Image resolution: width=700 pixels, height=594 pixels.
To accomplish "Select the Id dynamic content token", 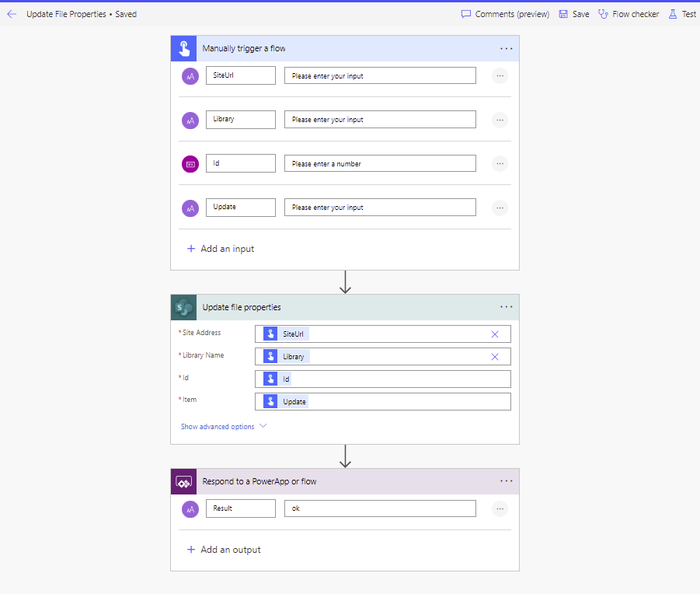I will click(277, 379).
